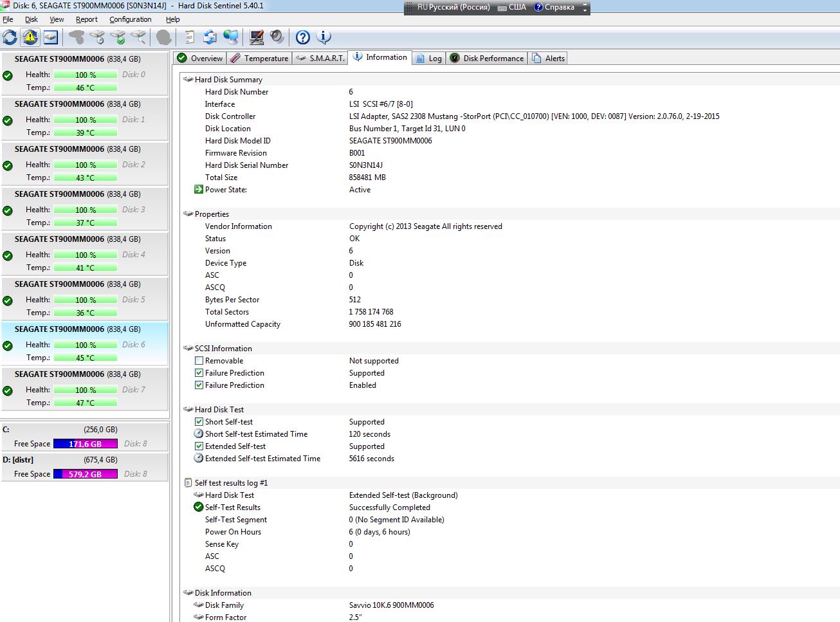The height and width of the screenshot is (622, 840).
Task: Click the Extended Self-test Estimated Time clock icon
Action: pyautogui.click(x=199, y=458)
